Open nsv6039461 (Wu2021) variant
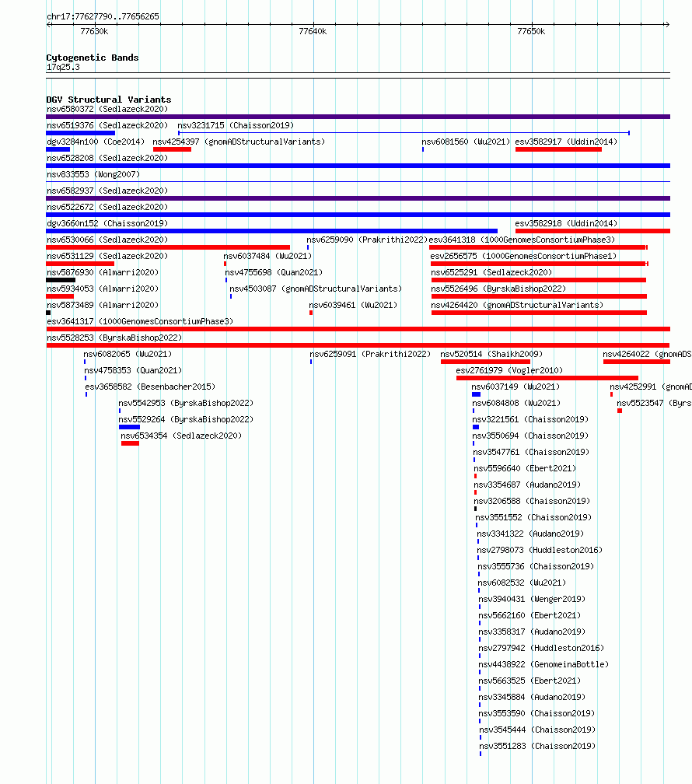 (x=353, y=305)
